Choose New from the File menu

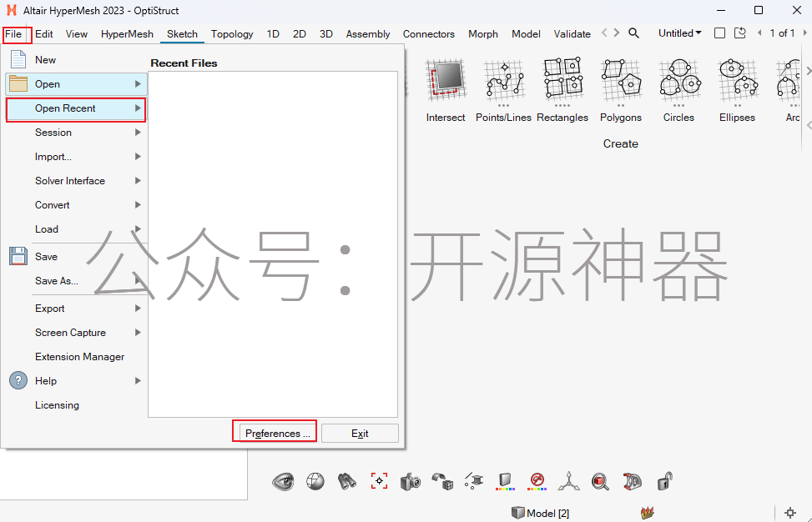point(76,59)
